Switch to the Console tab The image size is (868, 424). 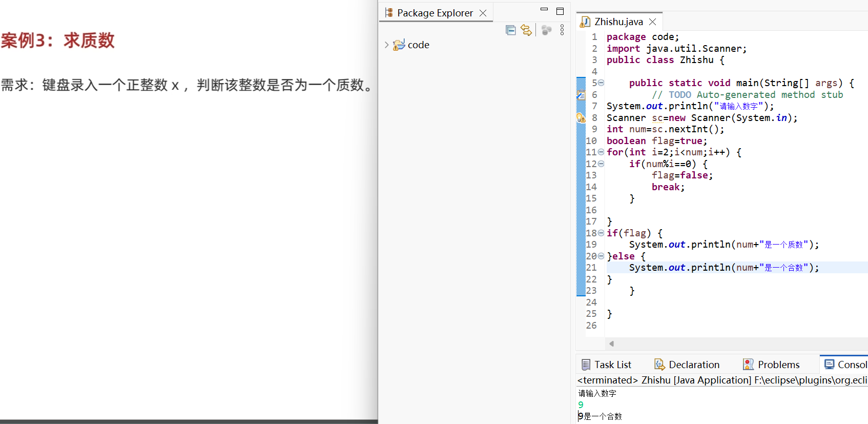pyautogui.click(x=845, y=365)
